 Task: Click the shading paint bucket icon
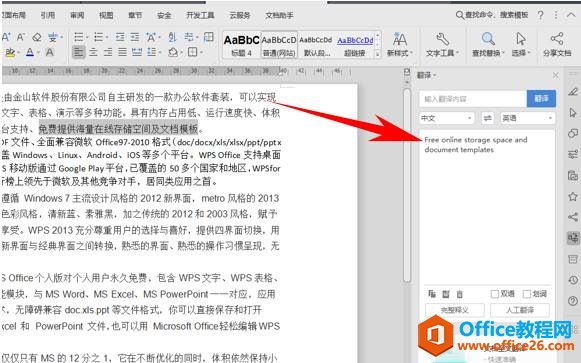(173, 52)
